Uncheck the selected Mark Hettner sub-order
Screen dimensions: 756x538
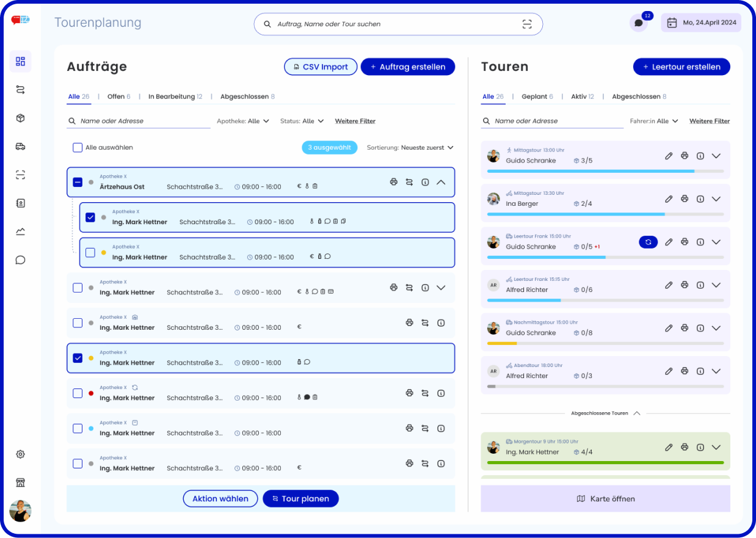[x=90, y=217]
